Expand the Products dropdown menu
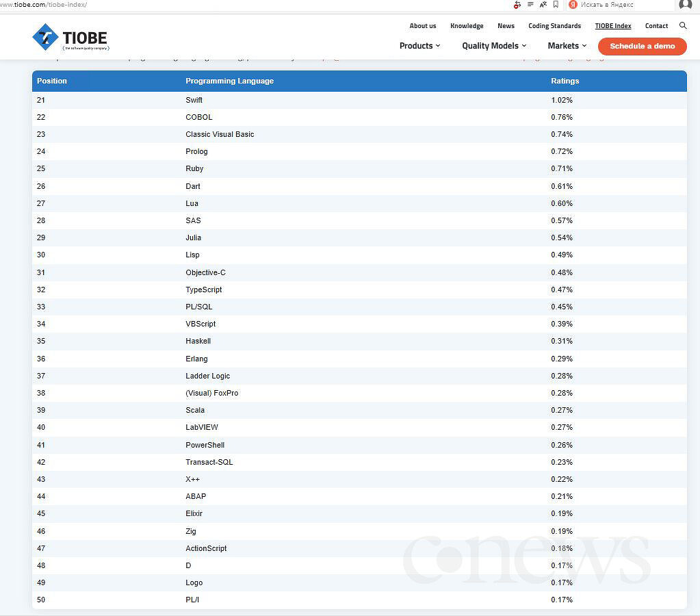Screen dimensions: 700x616 tap(419, 46)
